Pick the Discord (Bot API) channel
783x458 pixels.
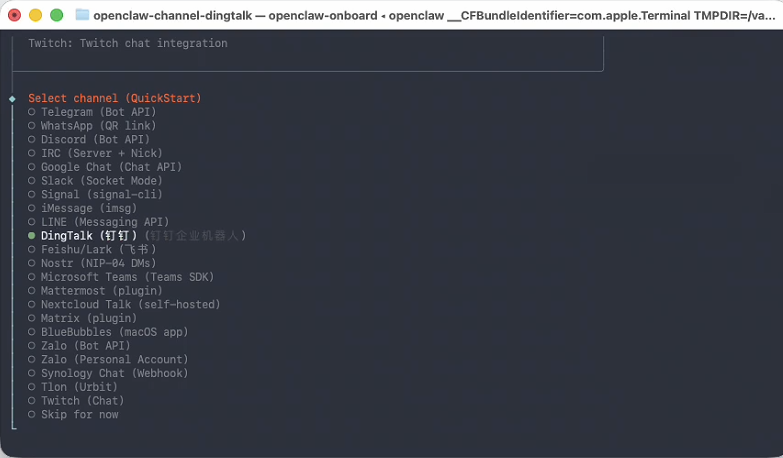click(95, 140)
